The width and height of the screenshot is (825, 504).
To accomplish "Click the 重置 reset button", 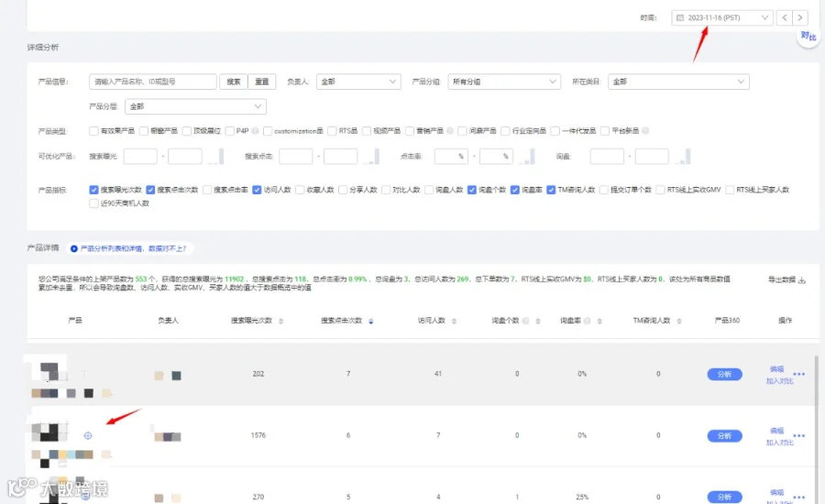I will [261, 82].
